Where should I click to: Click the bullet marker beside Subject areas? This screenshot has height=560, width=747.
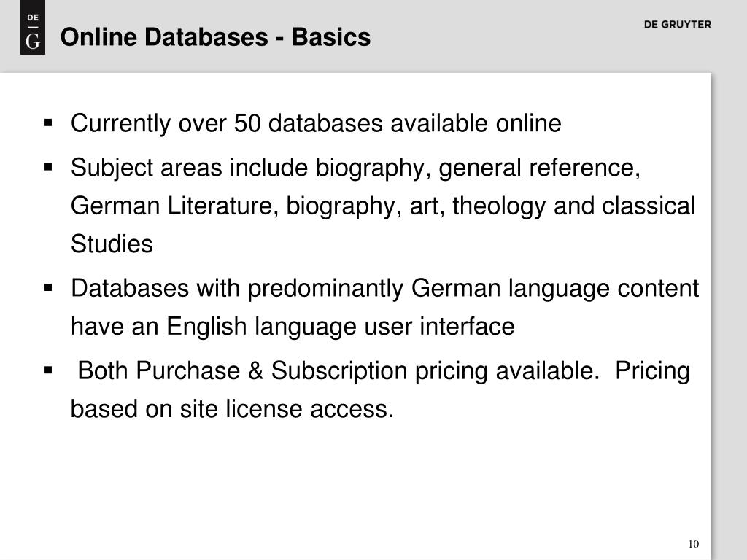tap(48, 167)
